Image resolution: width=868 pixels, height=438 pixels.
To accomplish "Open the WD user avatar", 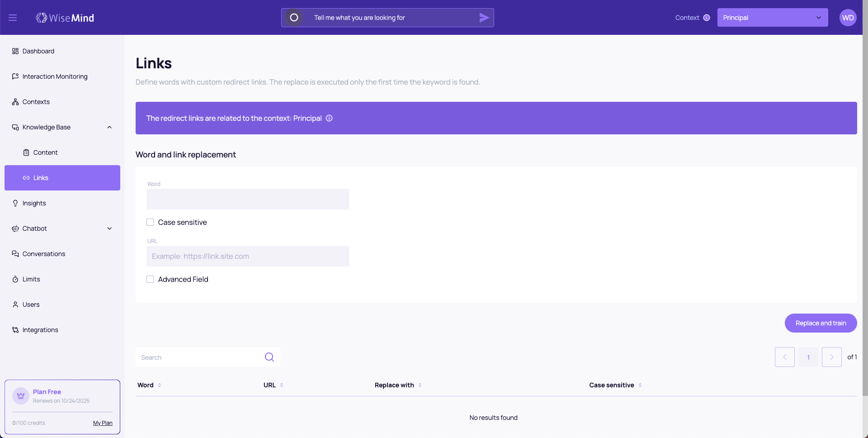I will 848,18.
